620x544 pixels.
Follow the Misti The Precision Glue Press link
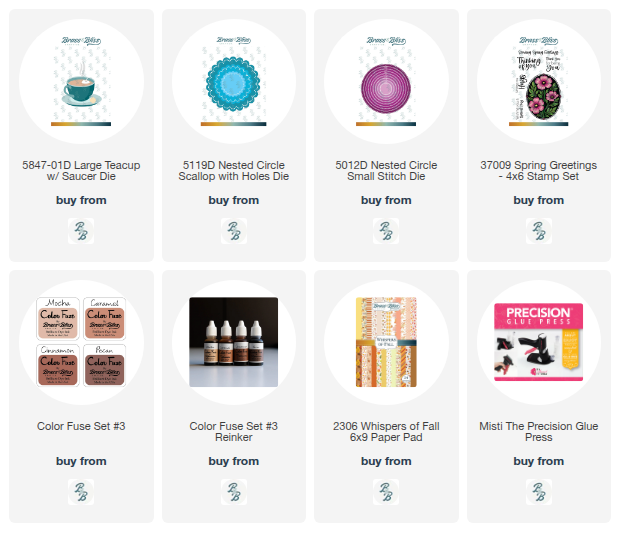539,432
